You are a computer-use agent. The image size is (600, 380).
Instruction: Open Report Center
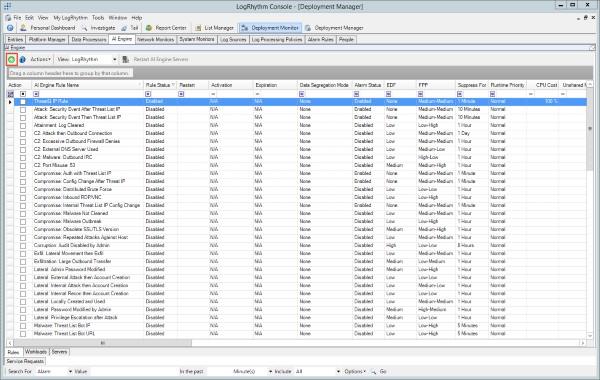tap(166, 28)
